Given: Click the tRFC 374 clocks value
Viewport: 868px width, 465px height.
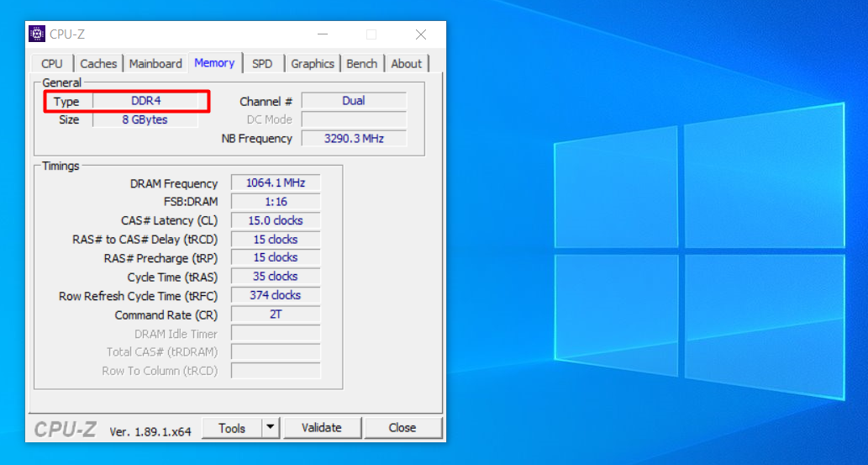Looking at the screenshot, I should click(276, 295).
